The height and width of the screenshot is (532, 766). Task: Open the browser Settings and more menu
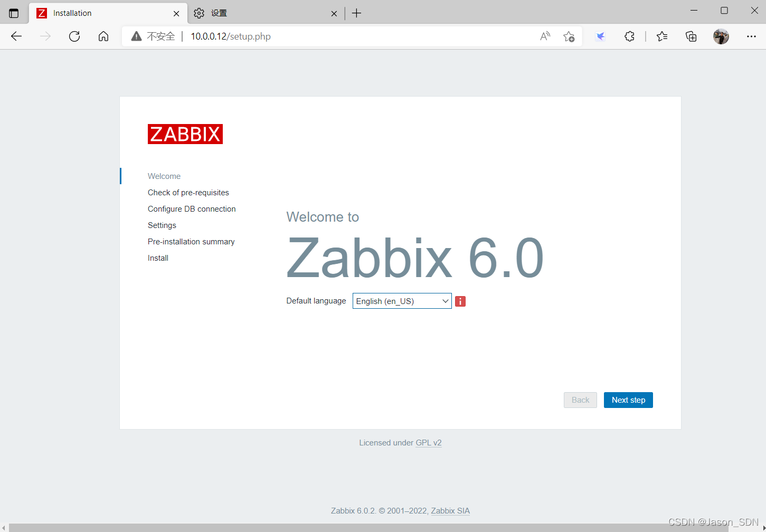(751, 36)
